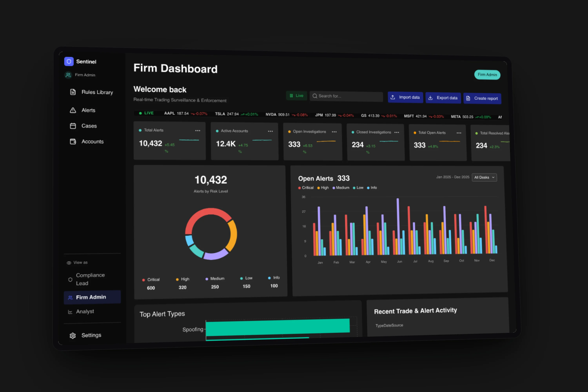This screenshot has height=392, width=588.
Task: Toggle Medium series in Open Alerts legend
Action: coord(341,188)
